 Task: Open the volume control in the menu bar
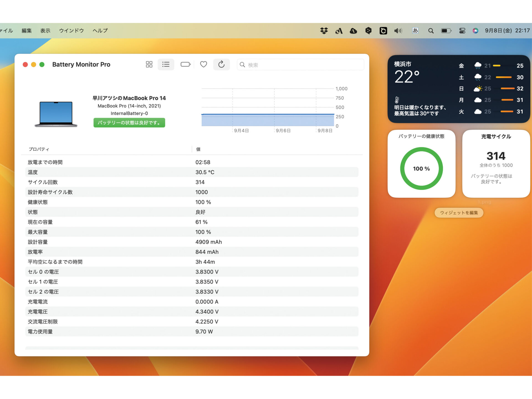coord(398,31)
